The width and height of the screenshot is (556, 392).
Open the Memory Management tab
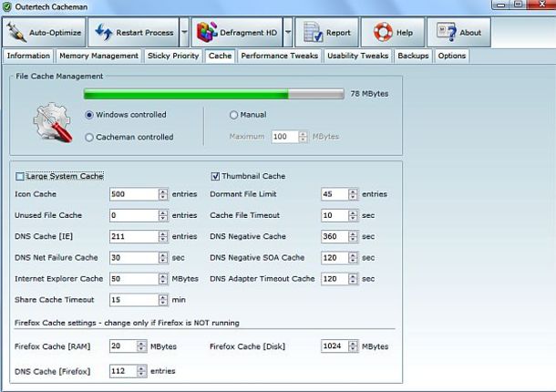tap(99, 56)
